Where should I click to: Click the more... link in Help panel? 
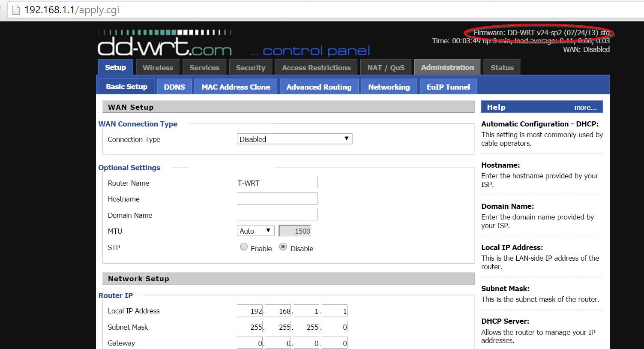585,107
